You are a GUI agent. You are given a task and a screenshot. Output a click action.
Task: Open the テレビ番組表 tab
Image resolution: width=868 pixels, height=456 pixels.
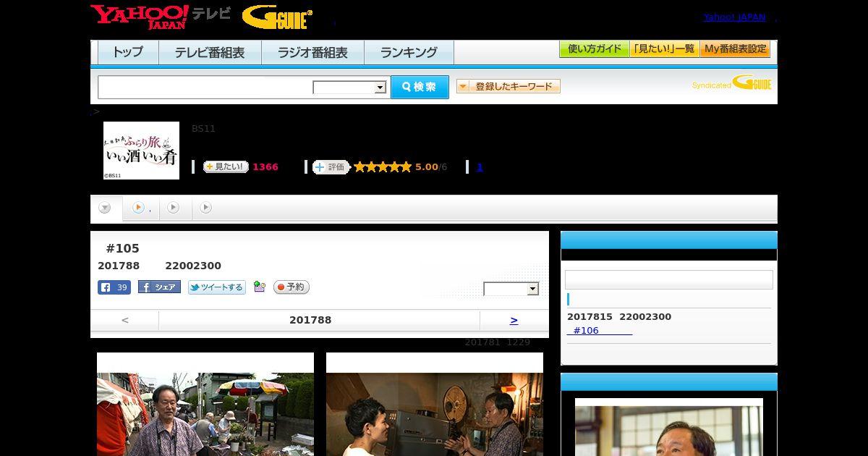[210, 52]
